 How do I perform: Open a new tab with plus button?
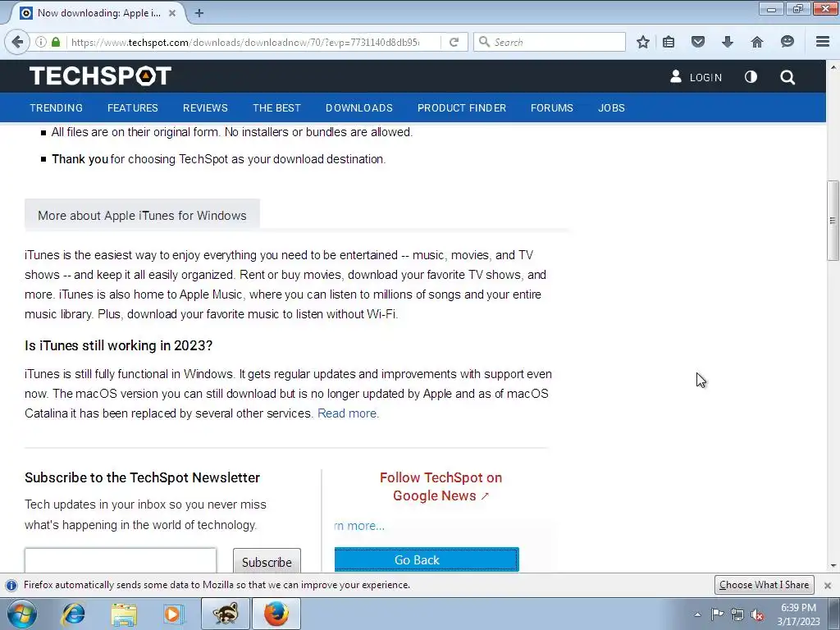[x=199, y=13]
